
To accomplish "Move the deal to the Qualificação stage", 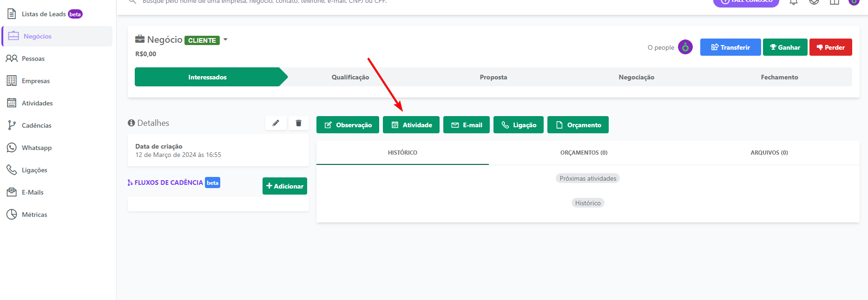I will tap(350, 77).
